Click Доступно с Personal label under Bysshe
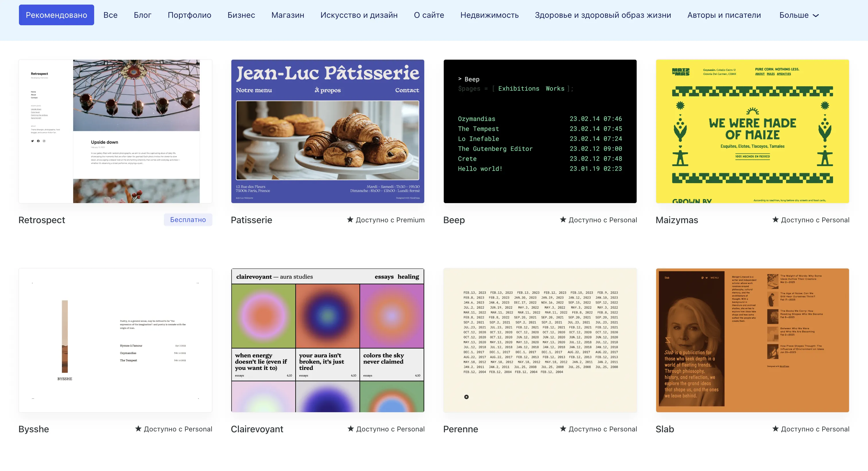Image resolution: width=868 pixels, height=471 pixels. point(178,429)
